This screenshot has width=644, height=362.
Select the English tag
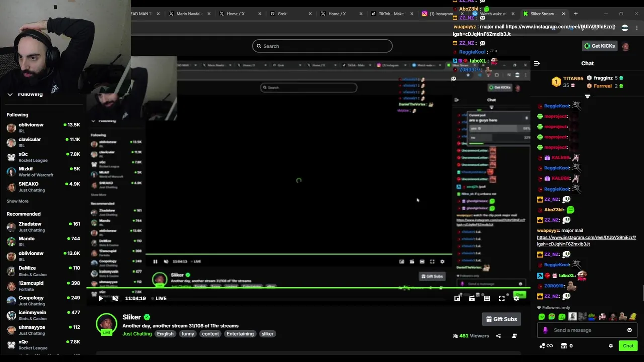(165, 334)
